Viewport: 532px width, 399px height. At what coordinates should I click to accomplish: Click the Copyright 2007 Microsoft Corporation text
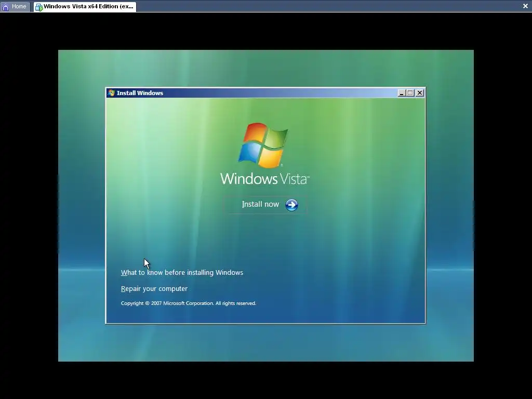[x=188, y=303]
